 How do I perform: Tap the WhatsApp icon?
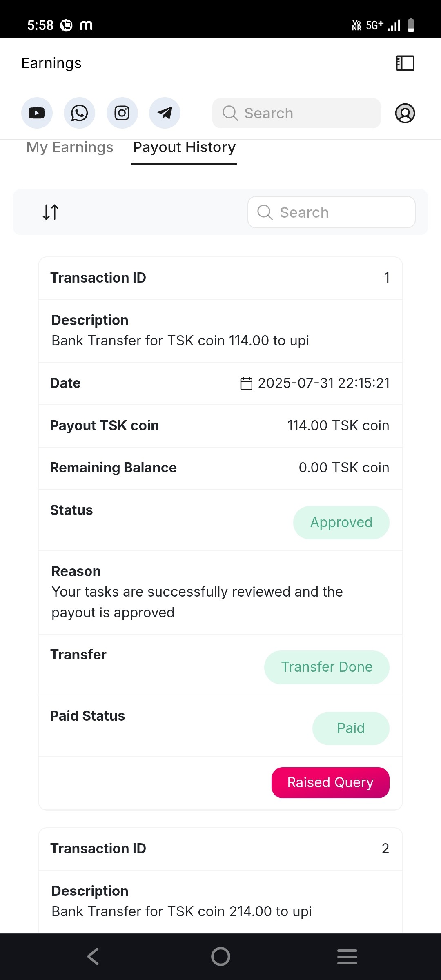[x=79, y=113]
